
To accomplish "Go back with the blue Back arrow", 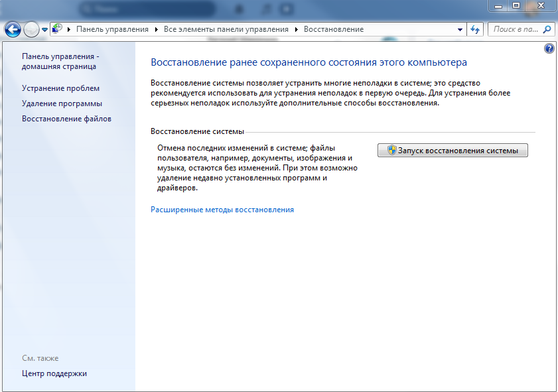I will (13, 29).
